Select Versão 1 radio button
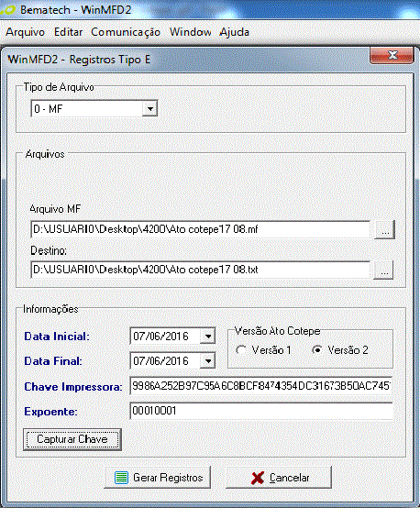 click(x=241, y=350)
